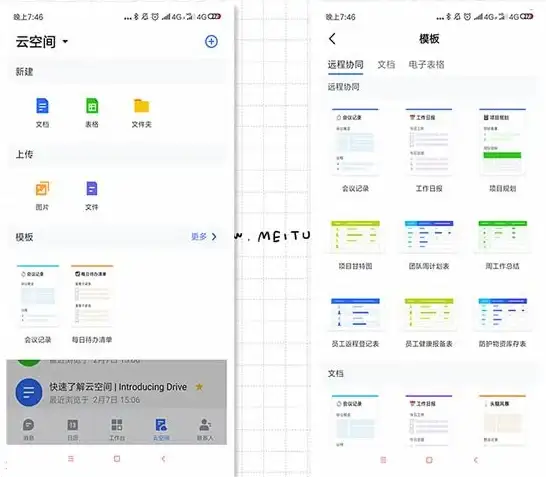546x477 pixels.
Task: Click the 上传 section header
Action: (24, 154)
